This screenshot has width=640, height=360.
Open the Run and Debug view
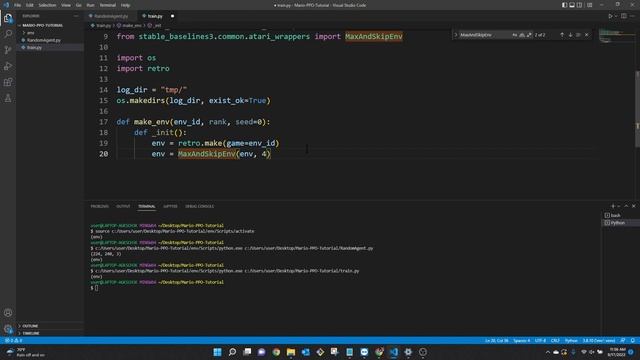coord(8,66)
